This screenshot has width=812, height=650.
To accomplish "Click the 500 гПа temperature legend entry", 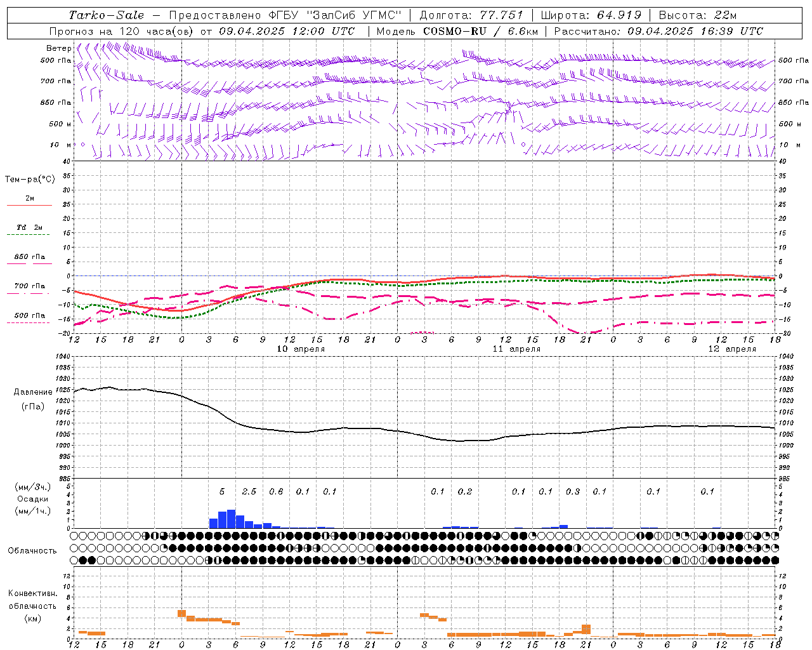I will click(30, 315).
